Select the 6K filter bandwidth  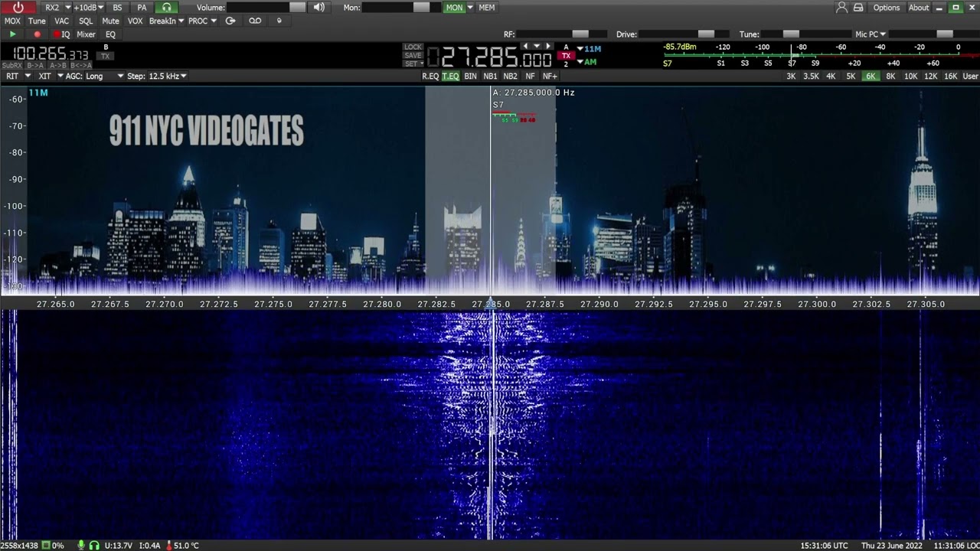871,77
